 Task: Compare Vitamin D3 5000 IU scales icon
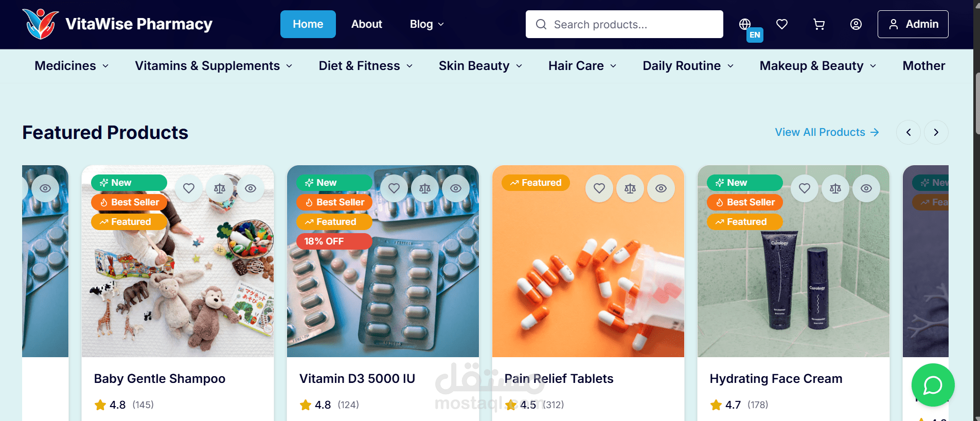pyautogui.click(x=425, y=188)
